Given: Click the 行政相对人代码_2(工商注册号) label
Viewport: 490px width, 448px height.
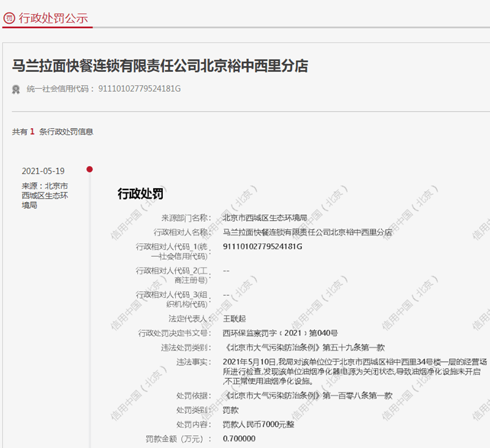Looking at the screenshot, I should [173, 275].
